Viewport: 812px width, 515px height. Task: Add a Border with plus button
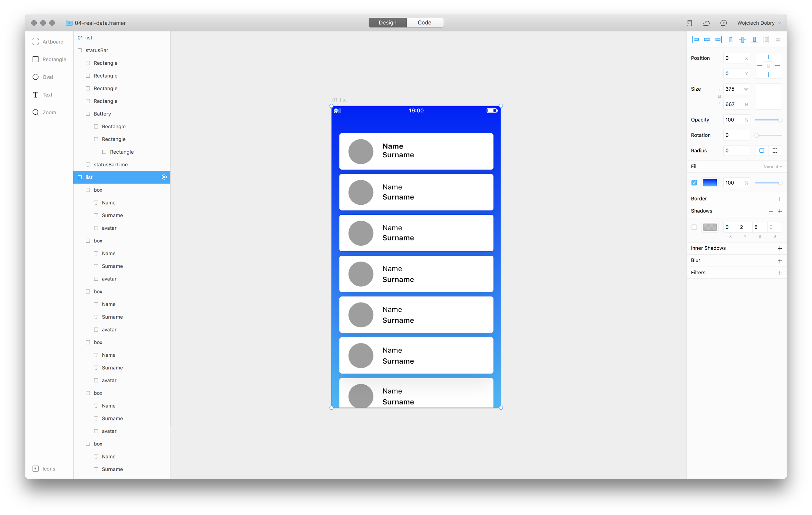[780, 199]
